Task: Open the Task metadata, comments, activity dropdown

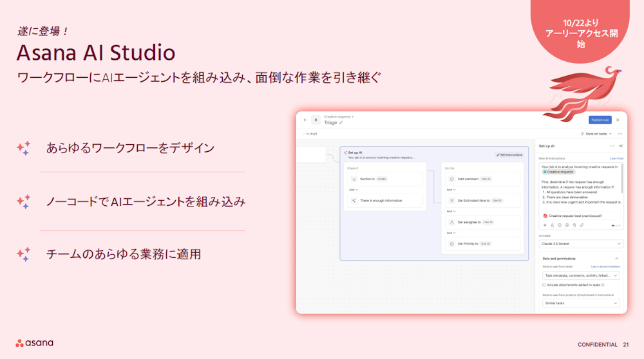Action: pyautogui.click(x=581, y=276)
